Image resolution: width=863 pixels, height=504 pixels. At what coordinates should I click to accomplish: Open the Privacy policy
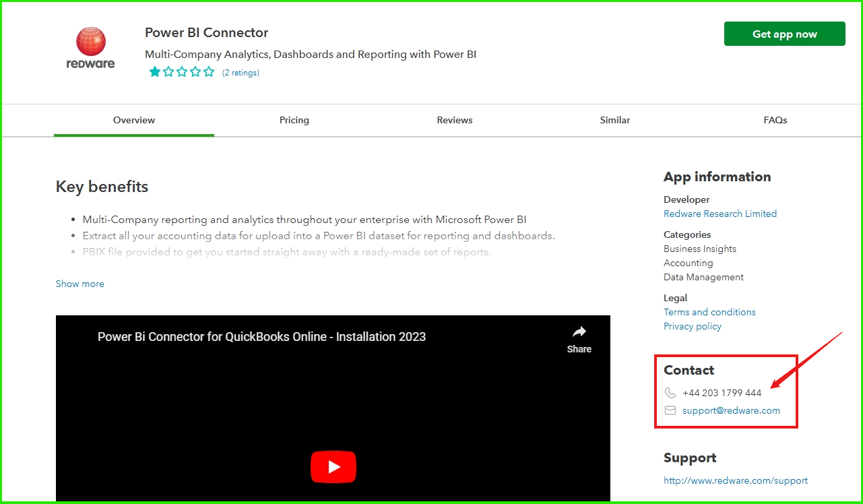[x=692, y=326]
